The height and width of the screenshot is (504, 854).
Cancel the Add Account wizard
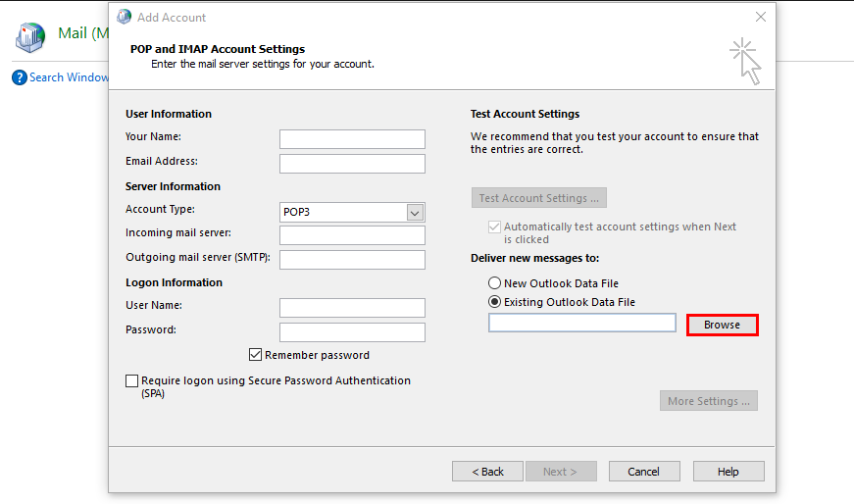[644, 472]
